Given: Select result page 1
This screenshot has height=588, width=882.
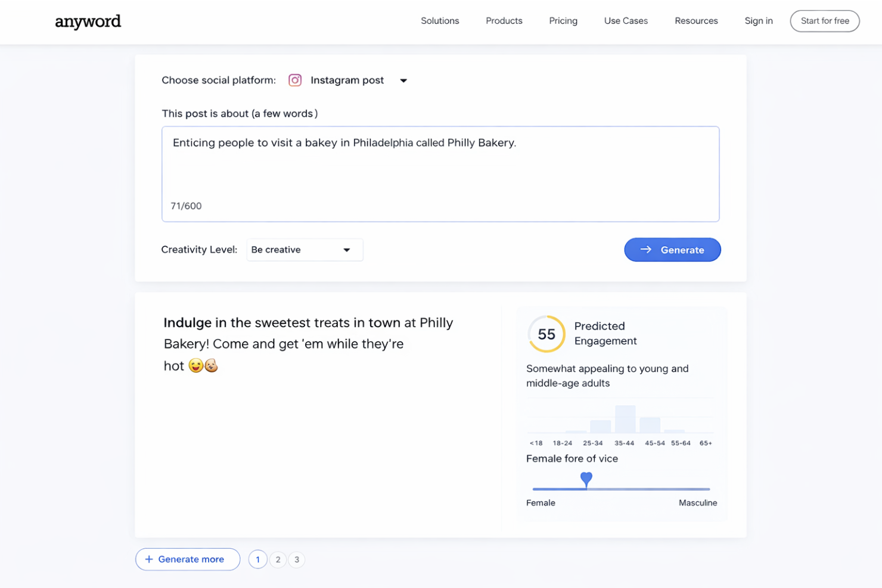Looking at the screenshot, I should 257,559.
